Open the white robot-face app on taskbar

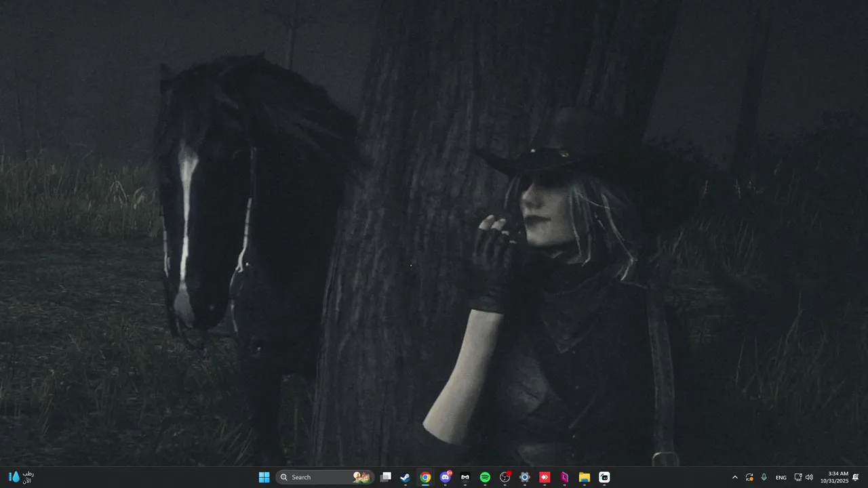coord(604,477)
